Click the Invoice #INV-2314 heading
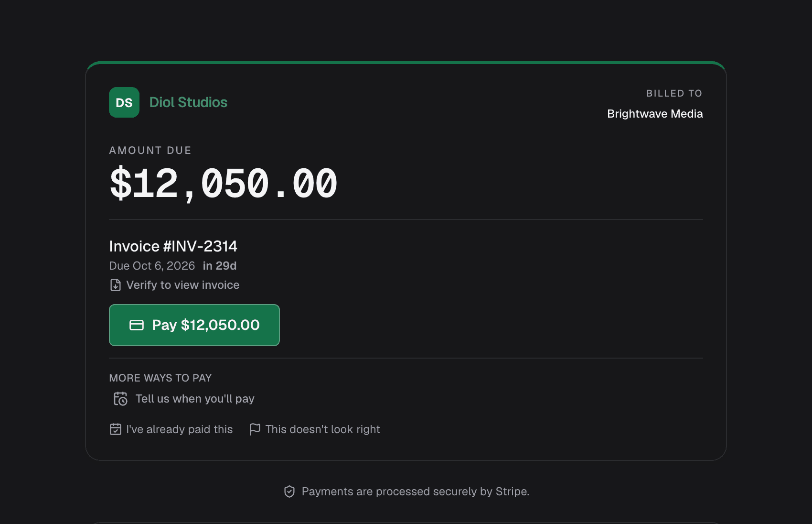The image size is (812, 524). click(173, 246)
